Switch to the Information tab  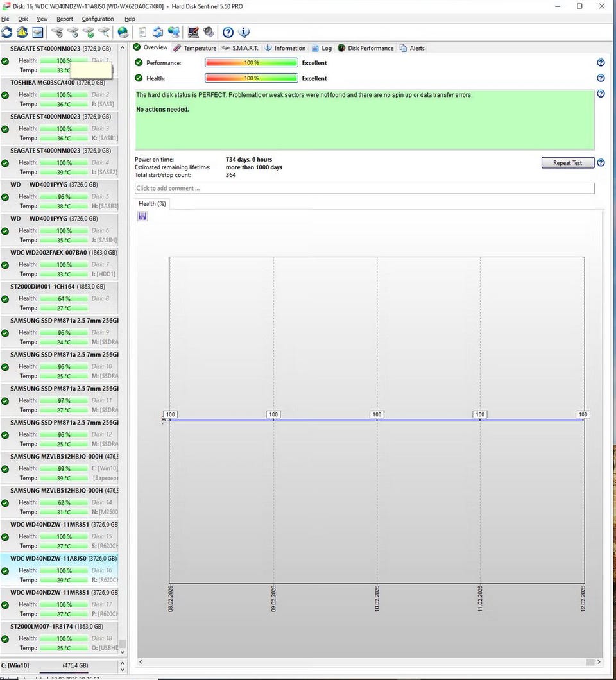pos(285,48)
